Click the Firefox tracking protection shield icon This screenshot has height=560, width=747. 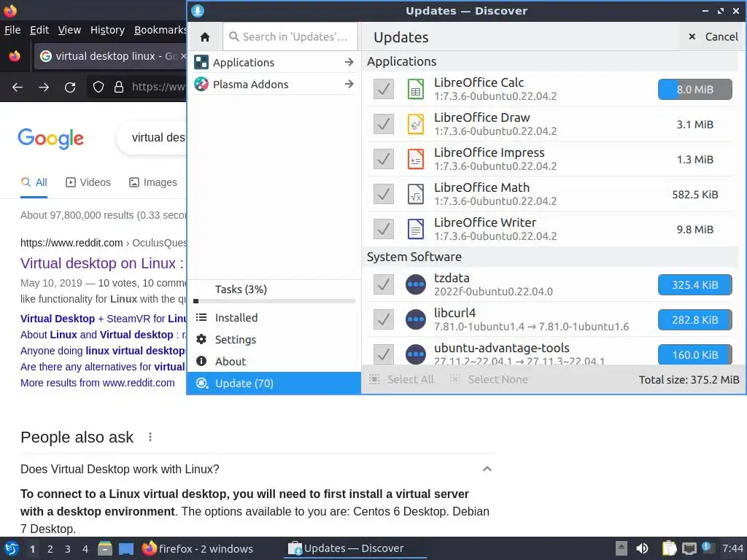coord(98,87)
